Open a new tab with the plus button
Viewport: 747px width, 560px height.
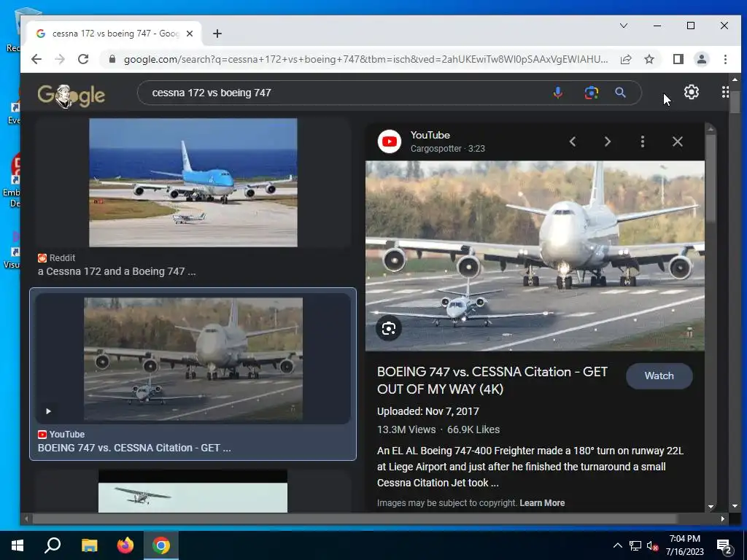point(217,34)
